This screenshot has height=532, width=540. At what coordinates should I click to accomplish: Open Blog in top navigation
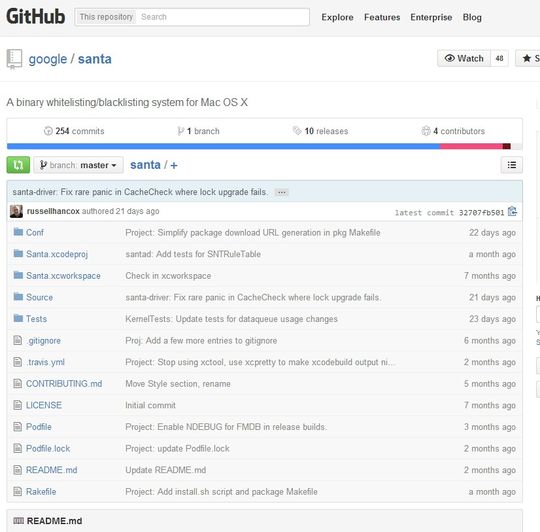[x=472, y=17]
